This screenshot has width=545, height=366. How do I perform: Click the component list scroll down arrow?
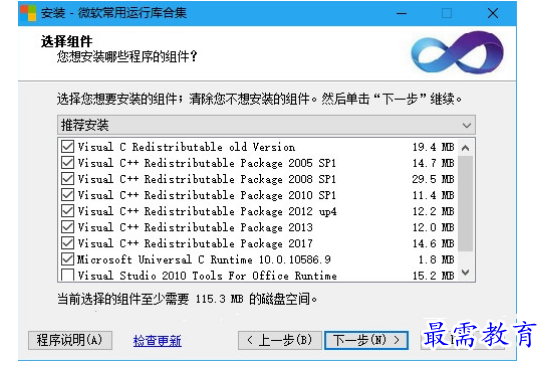pos(466,272)
